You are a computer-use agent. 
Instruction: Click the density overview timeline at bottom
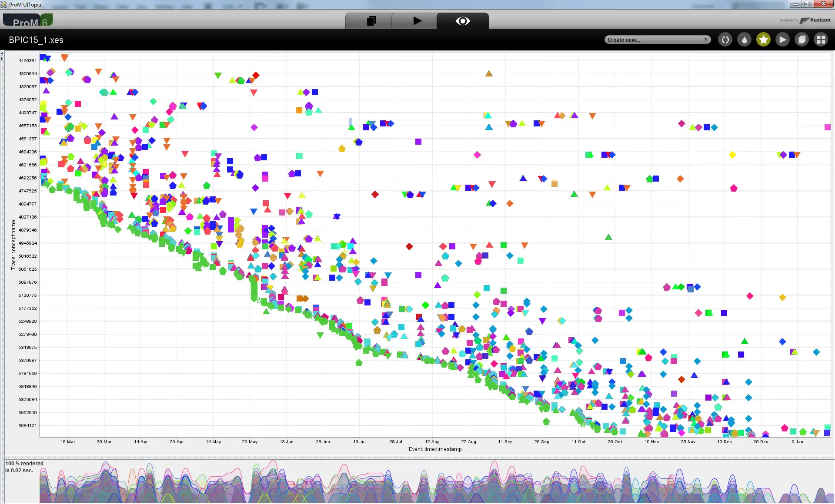pos(435,482)
